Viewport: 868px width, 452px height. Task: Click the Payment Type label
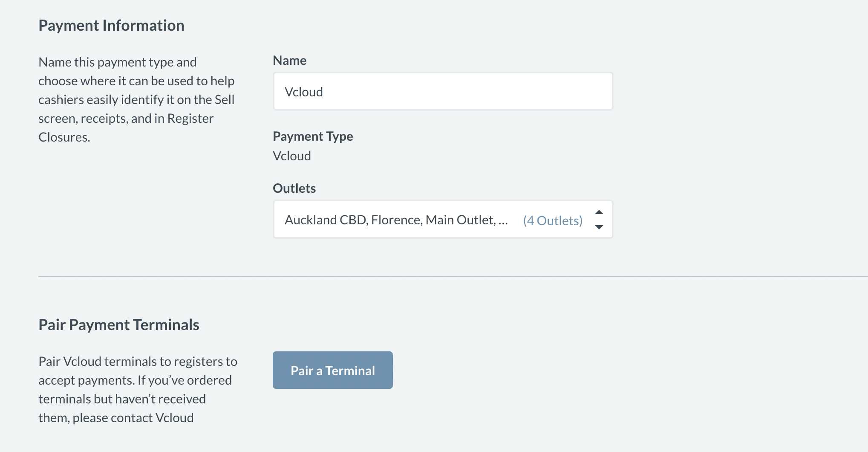tap(313, 136)
